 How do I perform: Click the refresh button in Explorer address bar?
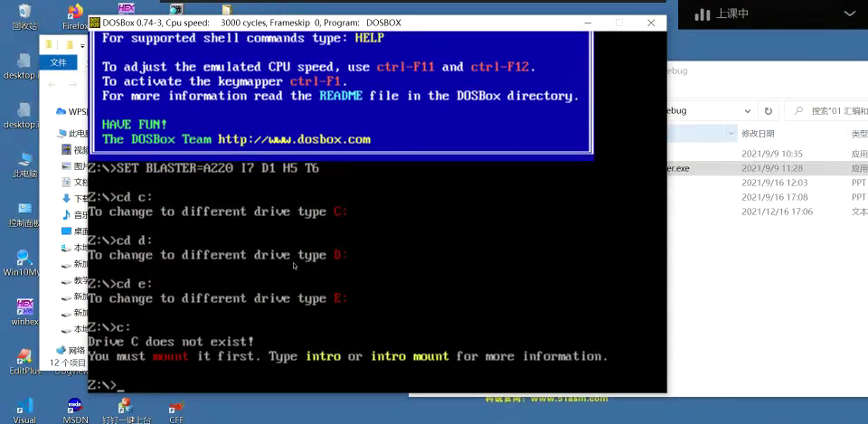click(x=768, y=110)
